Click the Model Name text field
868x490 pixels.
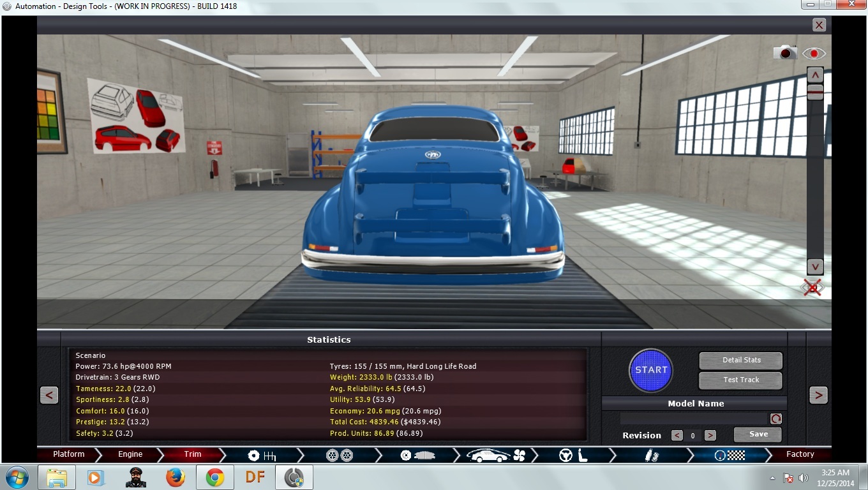pyautogui.click(x=694, y=419)
